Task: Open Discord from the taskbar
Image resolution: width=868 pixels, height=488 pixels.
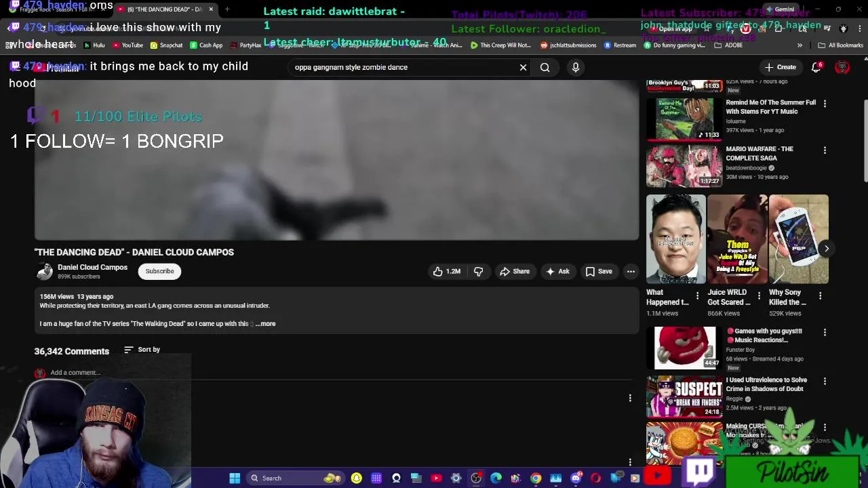Action: (576, 478)
